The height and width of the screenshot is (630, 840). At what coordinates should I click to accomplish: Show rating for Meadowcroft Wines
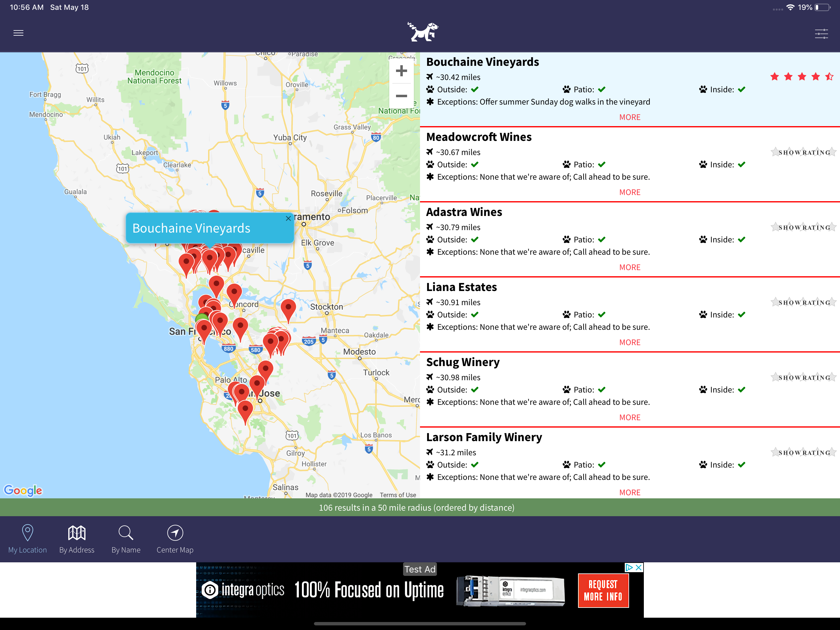pyautogui.click(x=803, y=152)
